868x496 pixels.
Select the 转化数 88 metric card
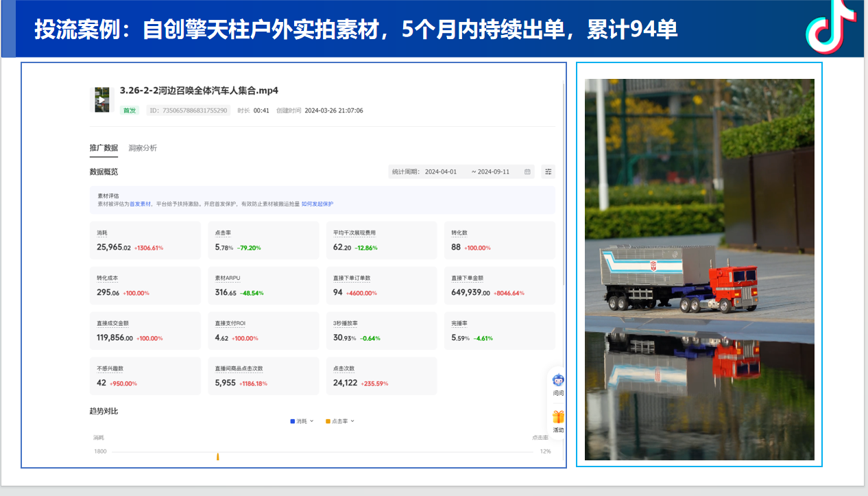click(x=500, y=240)
